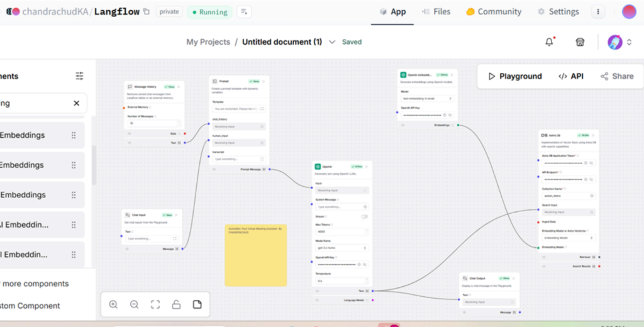Screen dimensions: 644x327
Task: Click the canvas lock icon
Action: tap(176, 304)
